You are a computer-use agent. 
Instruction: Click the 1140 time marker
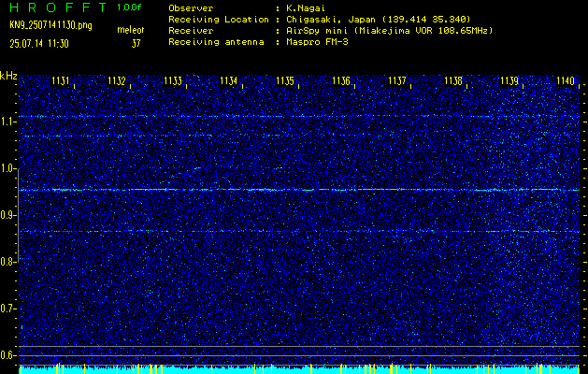(x=566, y=81)
